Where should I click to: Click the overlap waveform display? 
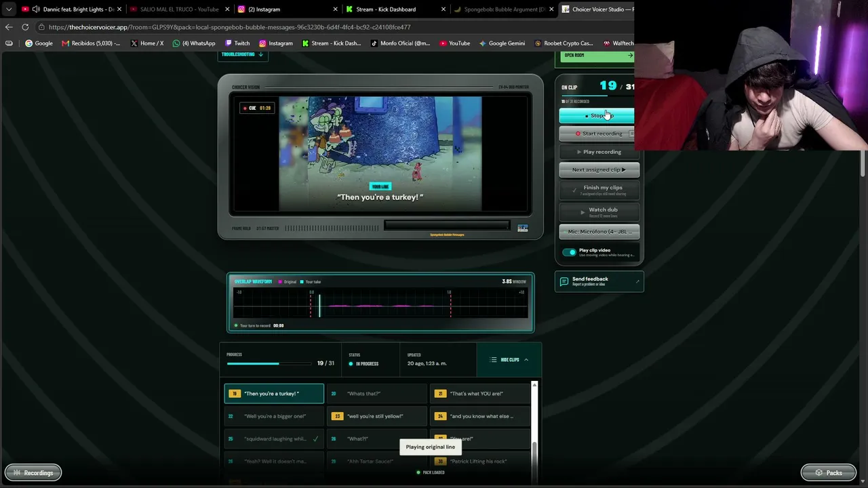click(x=380, y=303)
